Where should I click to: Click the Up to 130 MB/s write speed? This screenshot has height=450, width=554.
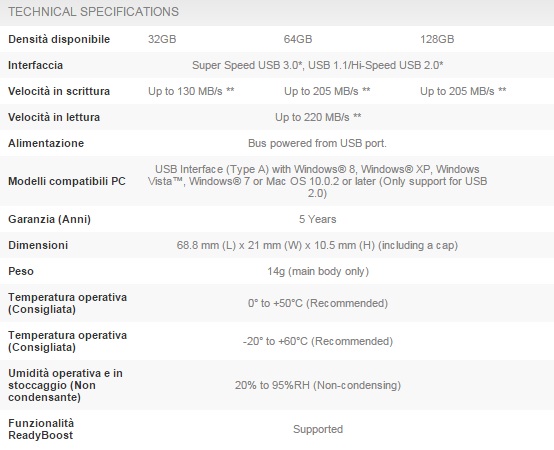tap(191, 91)
